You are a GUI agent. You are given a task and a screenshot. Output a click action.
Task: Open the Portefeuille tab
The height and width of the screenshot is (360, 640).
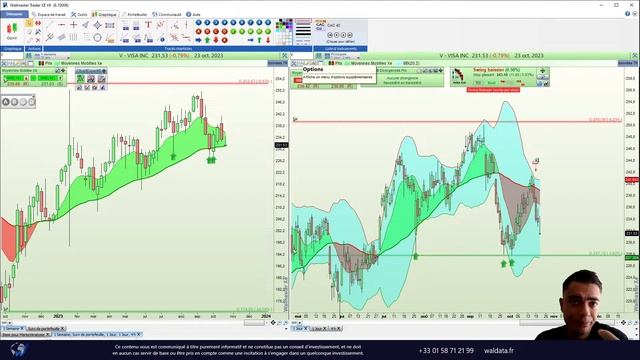tap(134, 14)
